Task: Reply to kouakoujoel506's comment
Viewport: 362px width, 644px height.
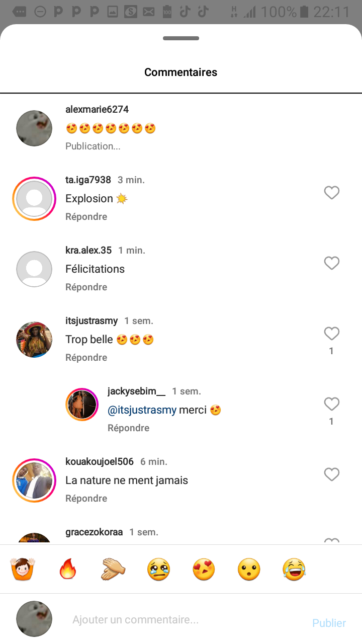Action: tap(86, 499)
